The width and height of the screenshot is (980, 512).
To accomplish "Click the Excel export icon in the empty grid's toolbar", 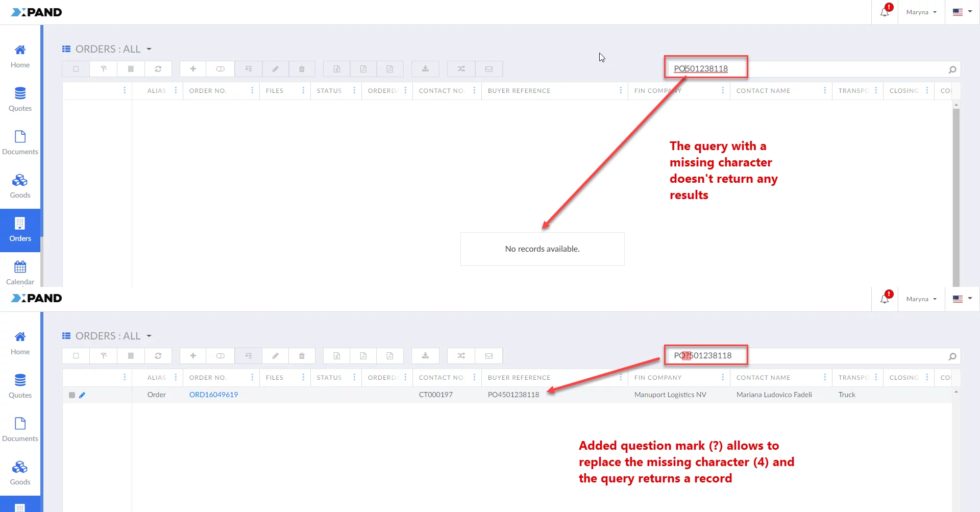I will 337,69.
